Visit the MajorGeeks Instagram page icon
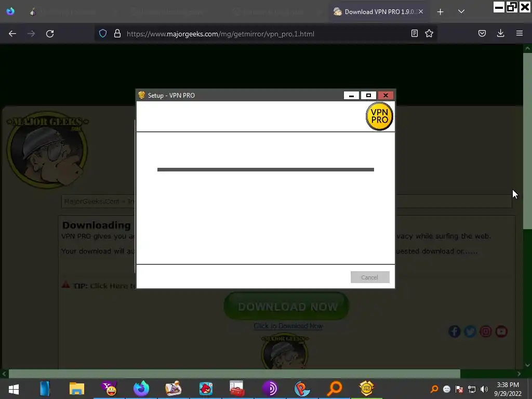The image size is (532, 399). pos(486,331)
